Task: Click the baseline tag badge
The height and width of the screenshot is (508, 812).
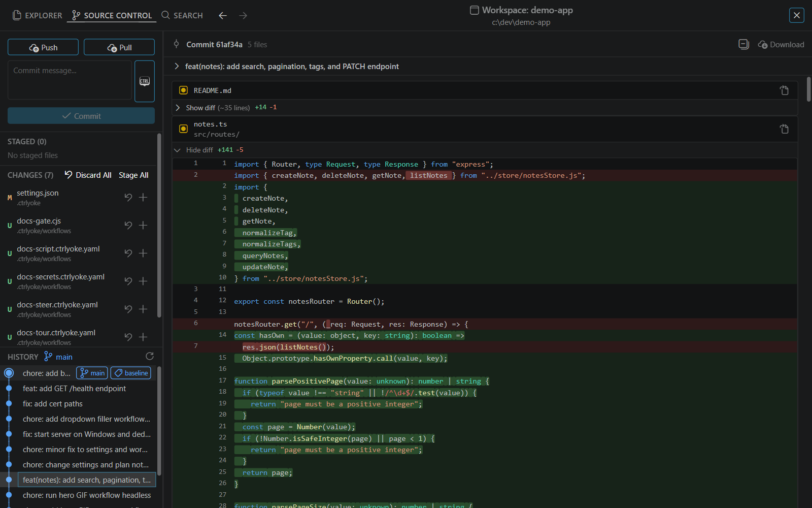Action: click(131, 373)
